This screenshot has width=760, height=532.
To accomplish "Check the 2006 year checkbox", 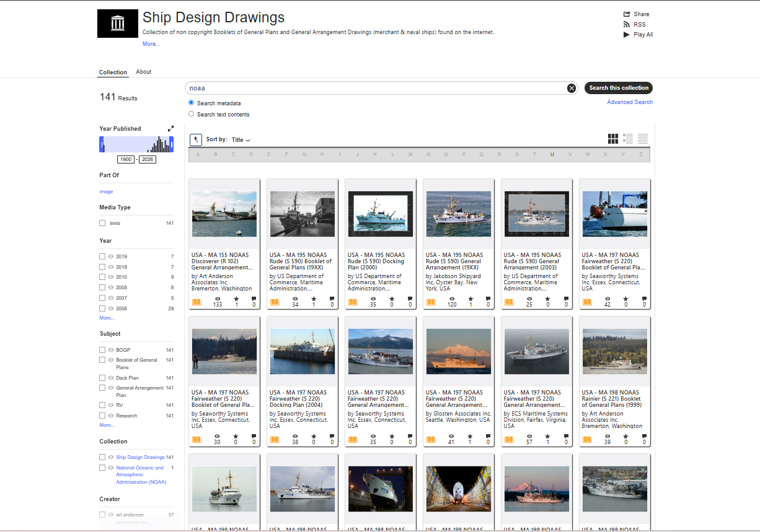I will coord(102,308).
